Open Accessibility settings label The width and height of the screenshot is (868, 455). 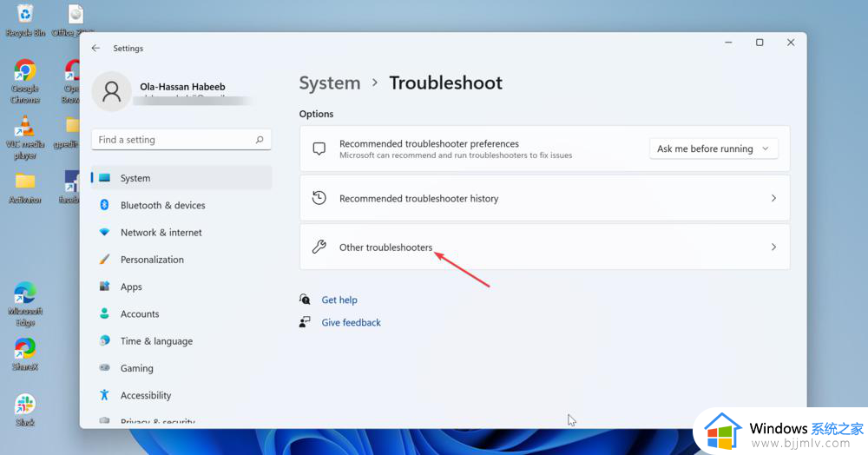pos(146,395)
